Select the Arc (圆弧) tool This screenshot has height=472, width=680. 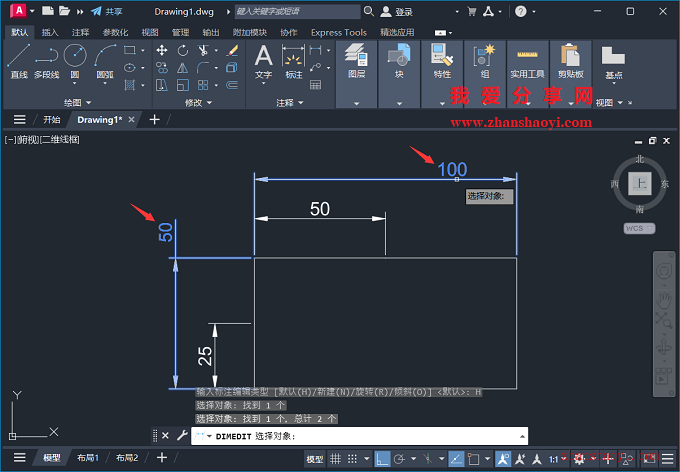[105, 62]
